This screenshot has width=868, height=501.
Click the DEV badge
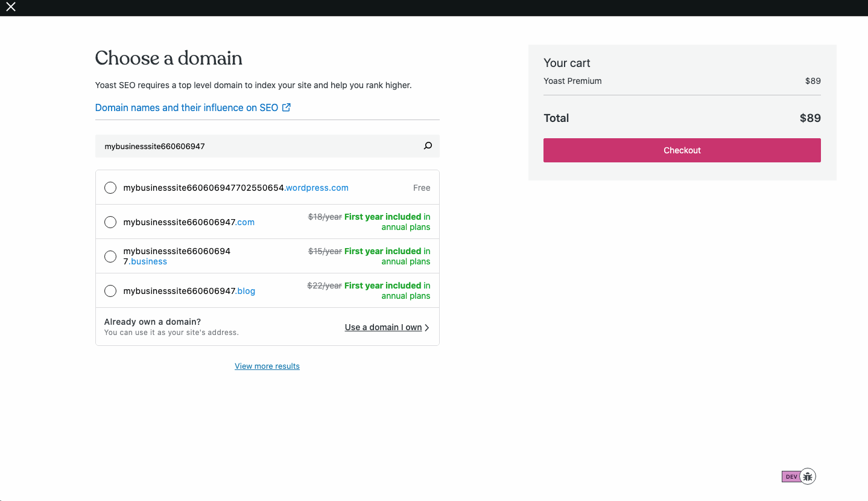pos(791,477)
